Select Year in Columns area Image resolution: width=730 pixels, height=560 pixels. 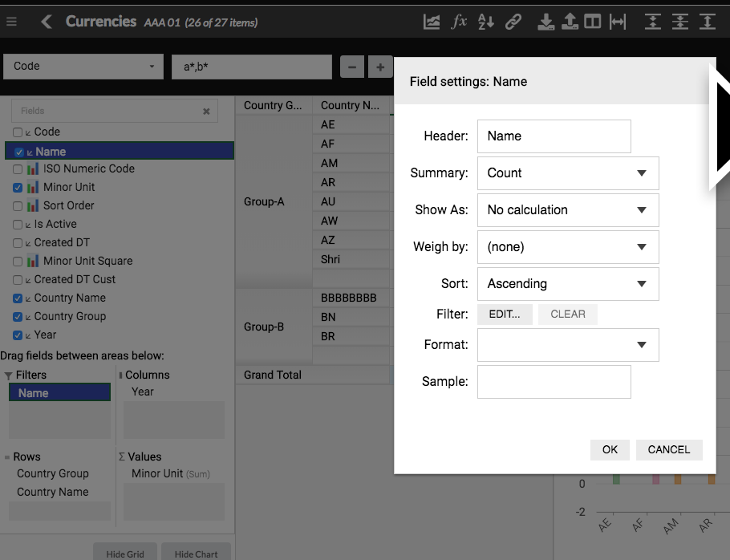coord(143,392)
